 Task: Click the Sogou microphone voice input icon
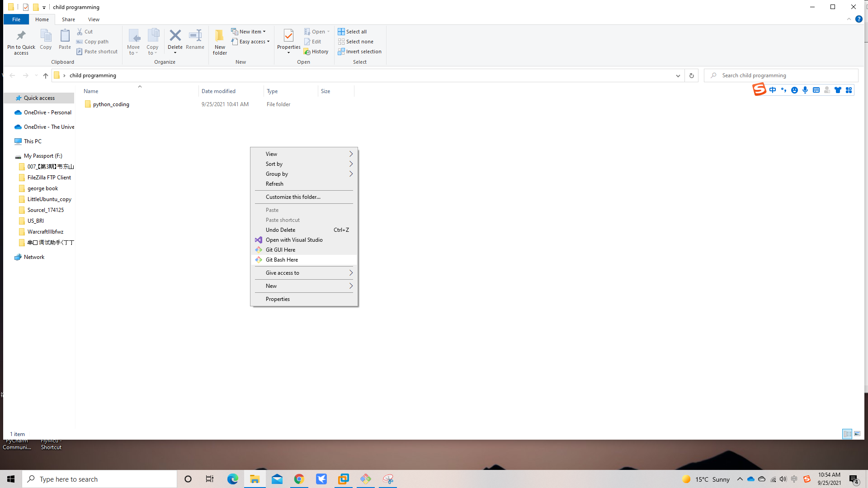pos(805,90)
